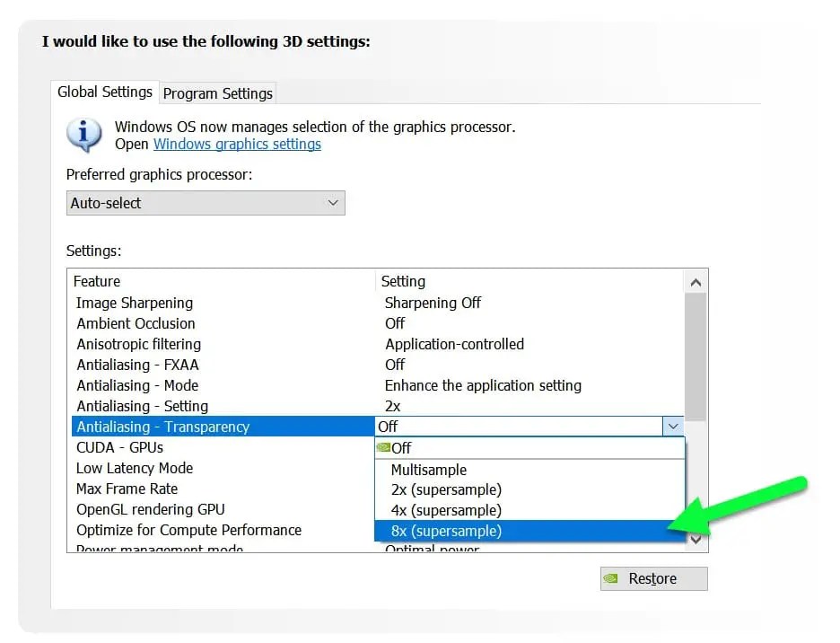Choose Multisample in the dropdown list

click(529, 470)
